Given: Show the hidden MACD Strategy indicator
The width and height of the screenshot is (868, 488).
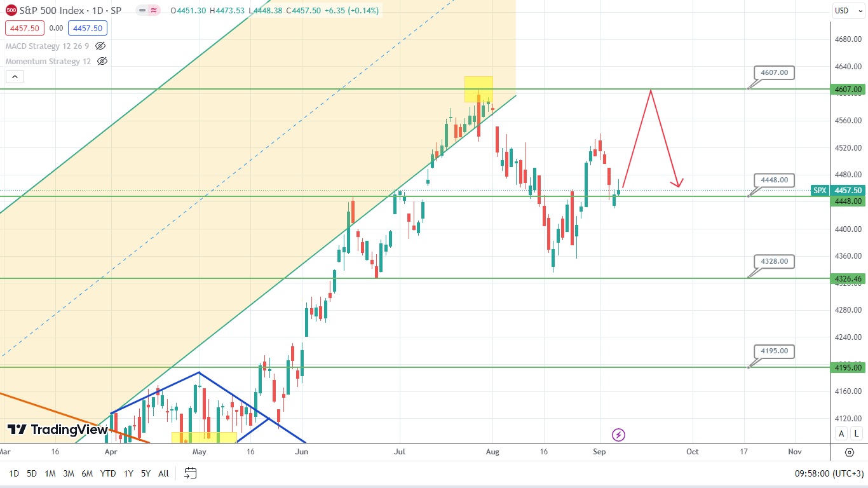Looking at the screenshot, I should click(100, 46).
